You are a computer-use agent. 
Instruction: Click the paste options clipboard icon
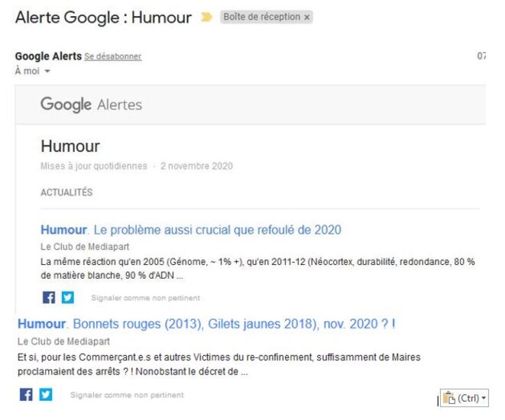pyautogui.click(x=449, y=398)
